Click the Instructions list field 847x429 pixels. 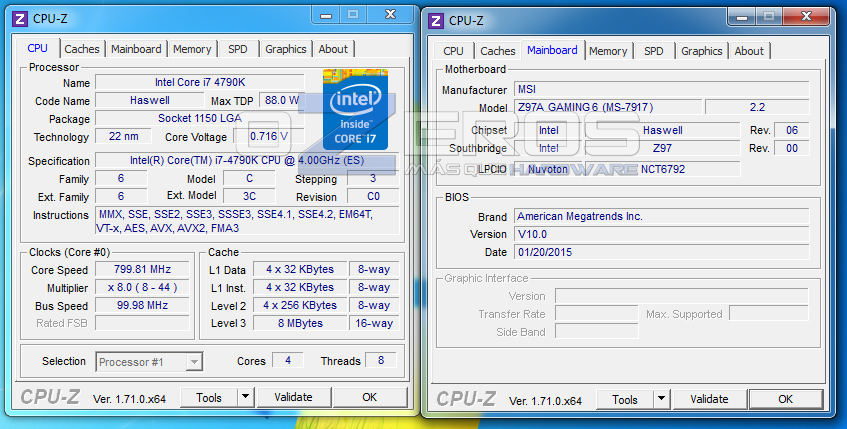247,221
